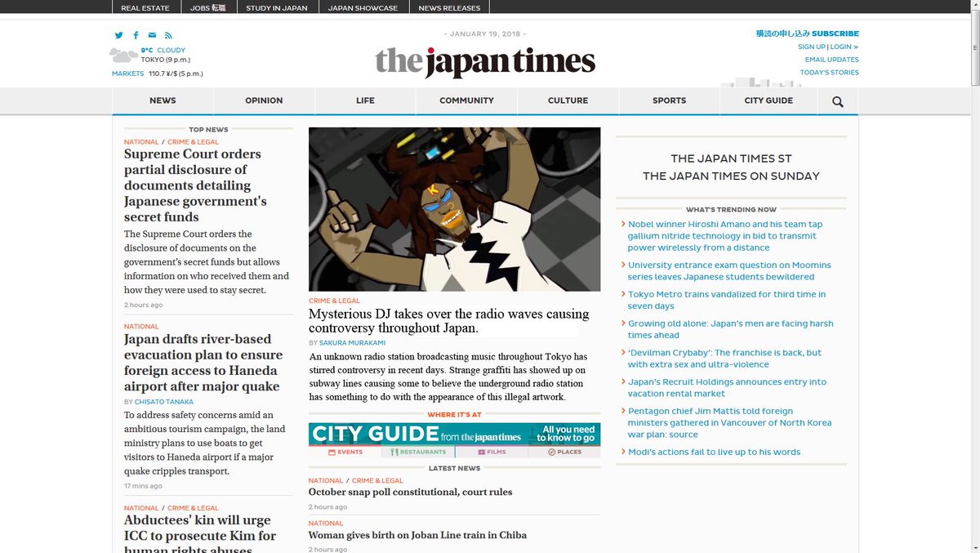The image size is (980, 553).
Task: Open the LIFE navigation tab
Action: point(365,100)
